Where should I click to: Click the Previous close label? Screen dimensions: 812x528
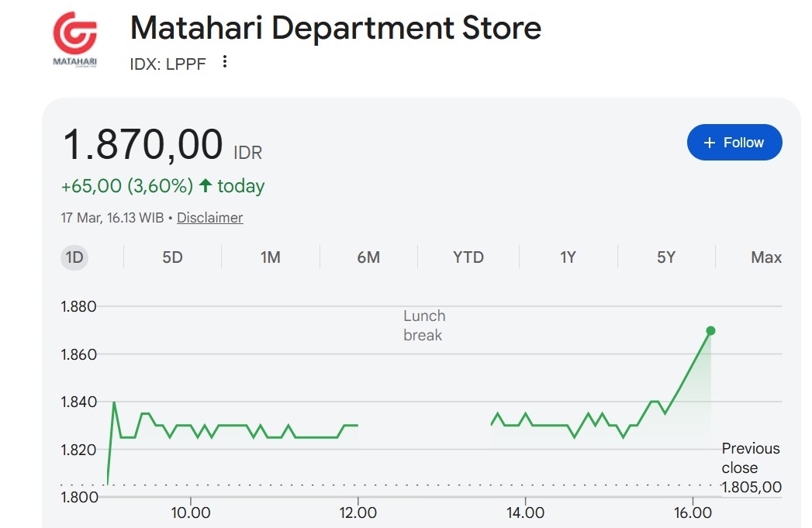(x=750, y=458)
